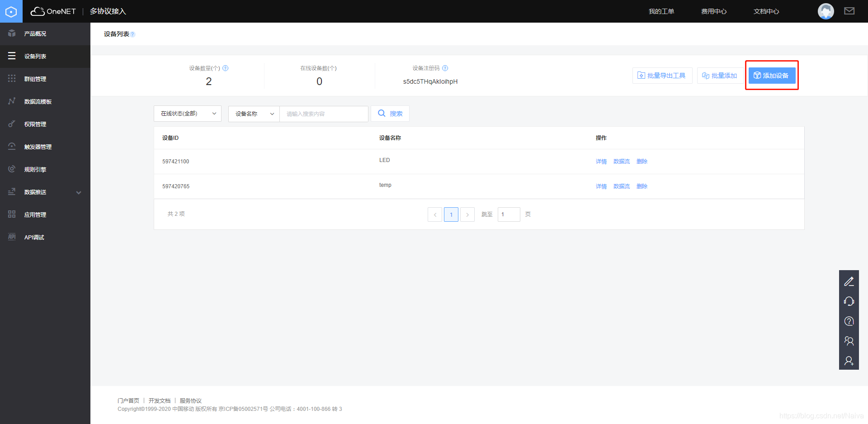Click the search input placeholder field
The image size is (868, 424).
coord(324,114)
